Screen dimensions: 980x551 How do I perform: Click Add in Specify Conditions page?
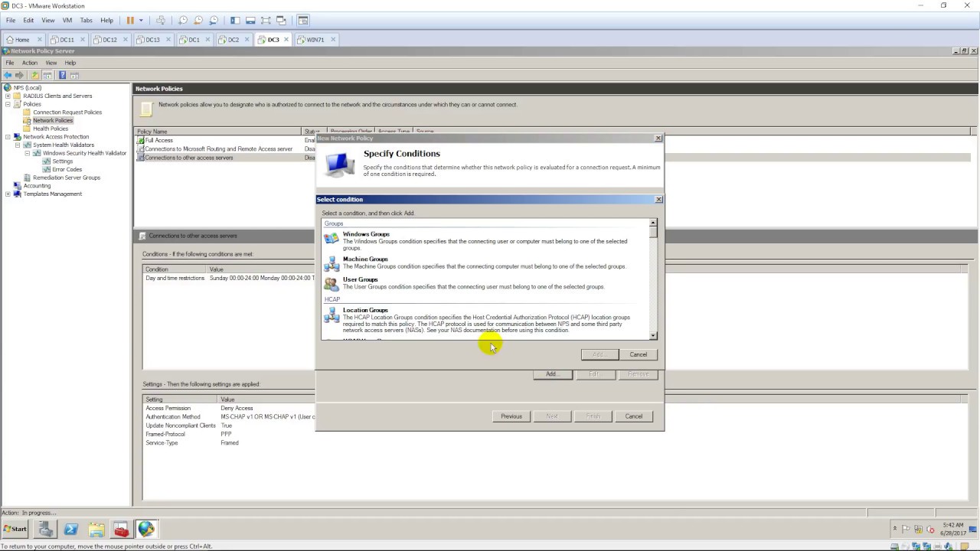click(552, 374)
